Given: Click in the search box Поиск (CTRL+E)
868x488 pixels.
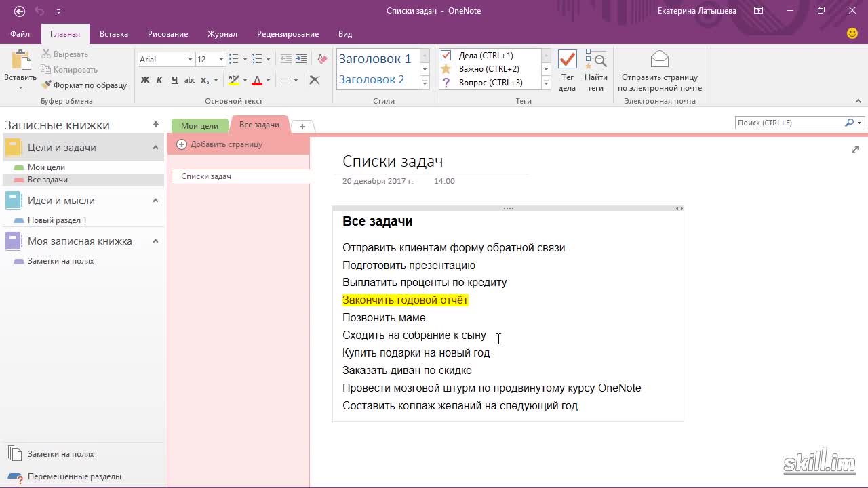Looking at the screenshot, I should coord(790,123).
